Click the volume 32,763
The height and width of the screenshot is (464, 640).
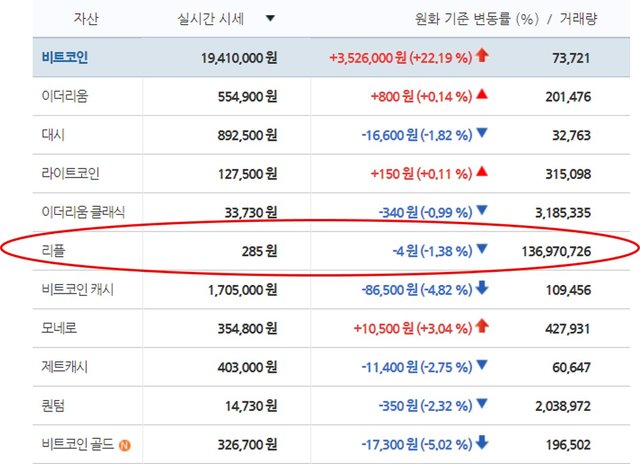tap(571, 135)
